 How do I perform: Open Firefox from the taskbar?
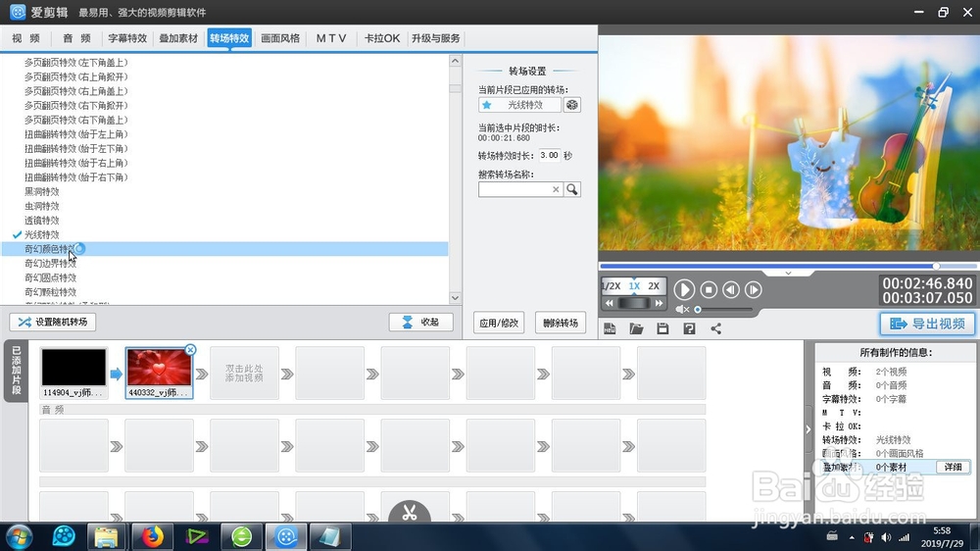(152, 536)
